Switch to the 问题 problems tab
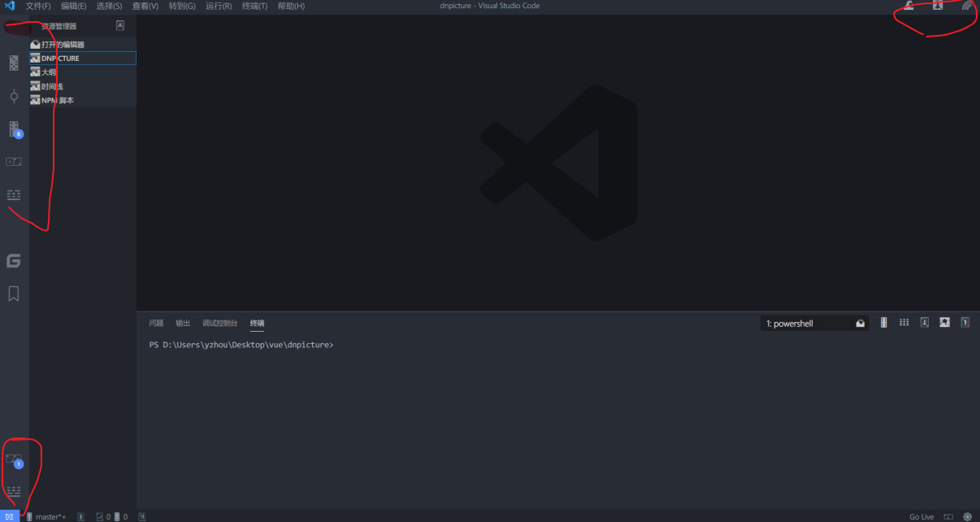980x522 pixels. (x=156, y=323)
